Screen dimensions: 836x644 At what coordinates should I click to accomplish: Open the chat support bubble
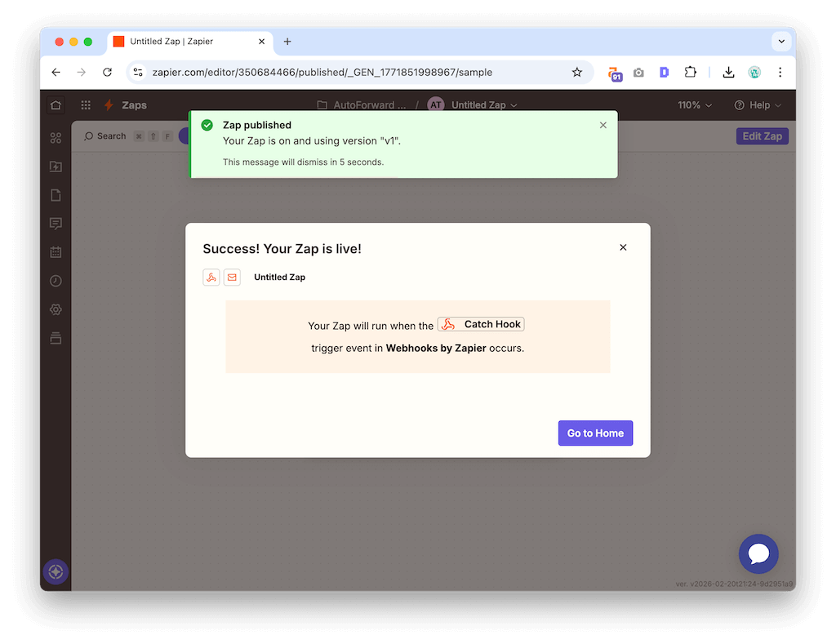(x=758, y=554)
